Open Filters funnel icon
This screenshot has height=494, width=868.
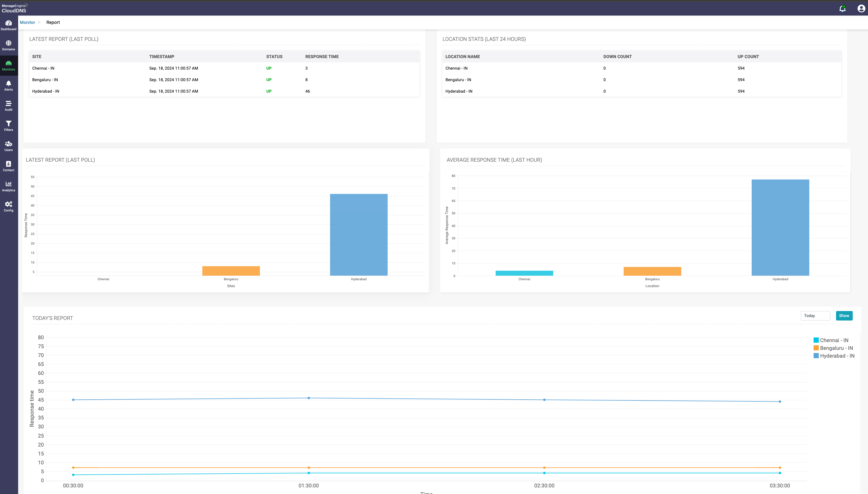pos(8,126)
